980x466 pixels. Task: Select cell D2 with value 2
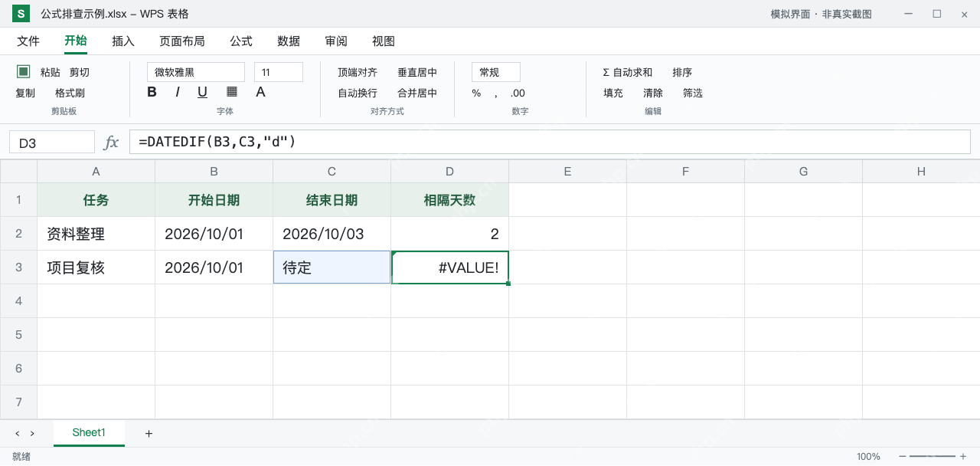pyautogui.click(x=450, y=234)
